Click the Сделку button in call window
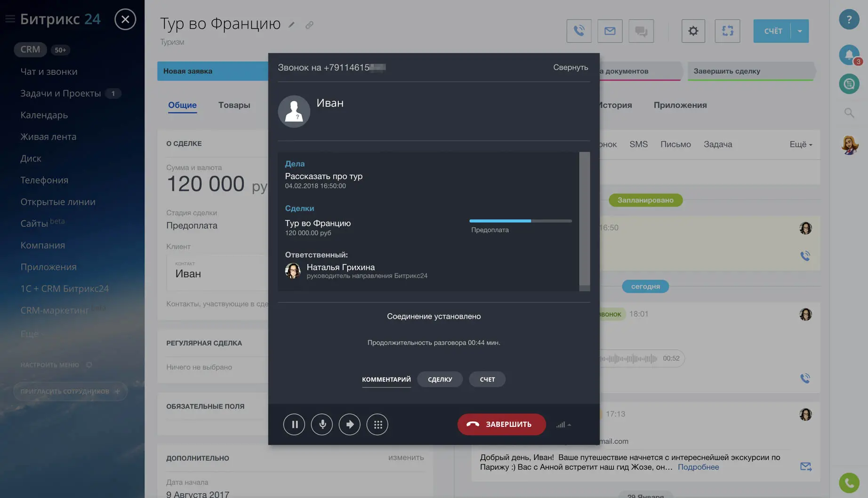This screenshot has width=868, height=498. click(440, 379)
